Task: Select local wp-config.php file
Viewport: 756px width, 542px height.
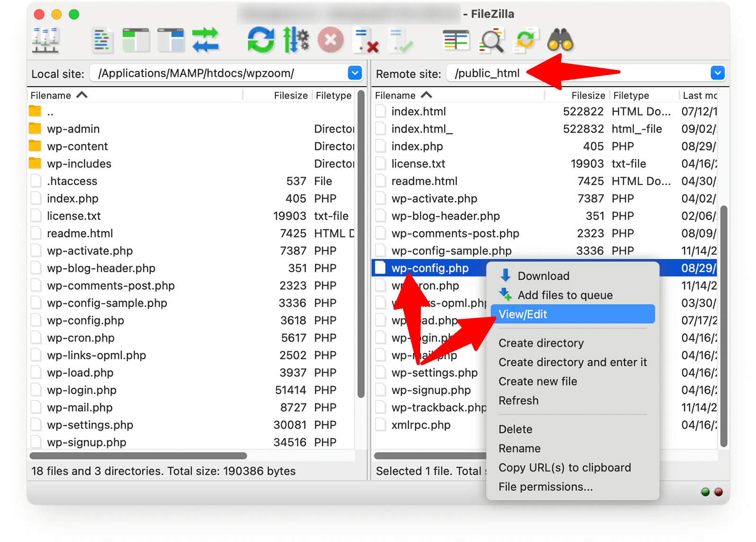Action: coord(191,320)
